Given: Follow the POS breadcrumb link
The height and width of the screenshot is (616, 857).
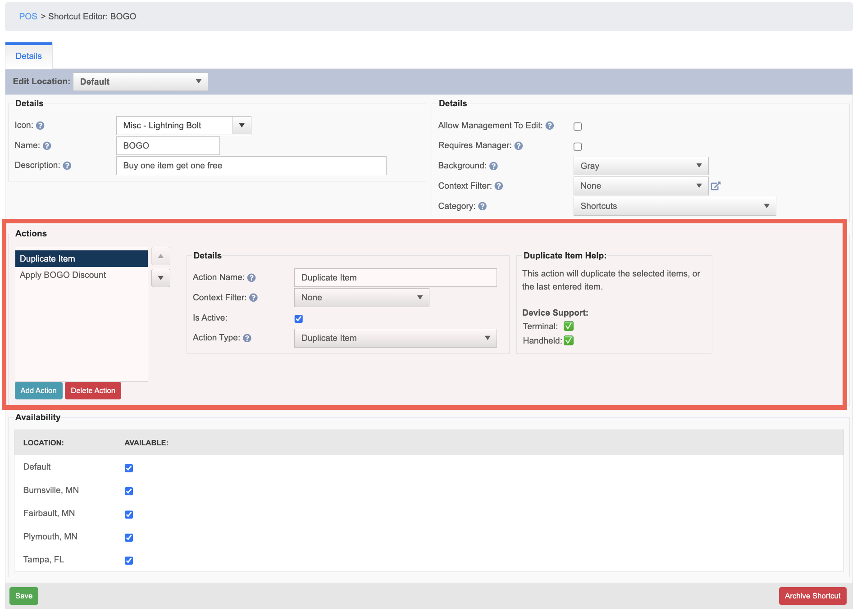Looking at the screenshot, I should (28, 17).
